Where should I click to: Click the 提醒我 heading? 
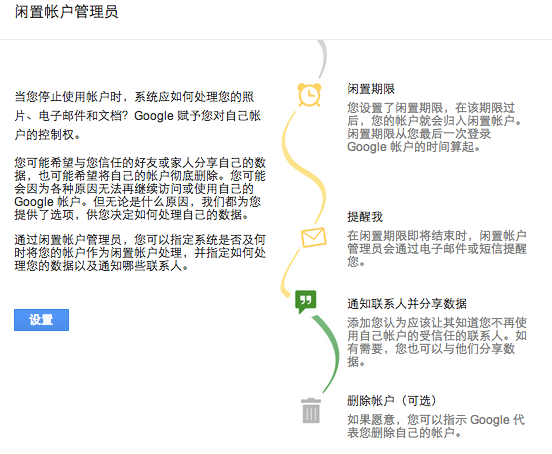click(365, 216)
